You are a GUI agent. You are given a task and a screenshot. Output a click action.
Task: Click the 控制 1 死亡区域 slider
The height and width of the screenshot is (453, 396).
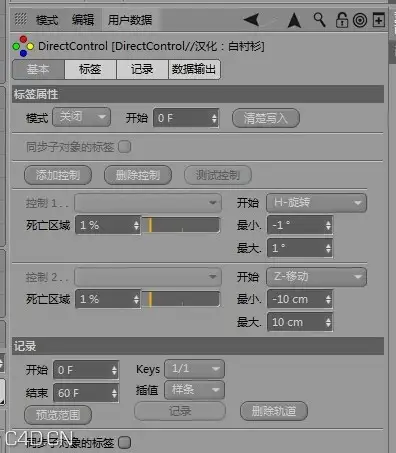pos(181,225)
